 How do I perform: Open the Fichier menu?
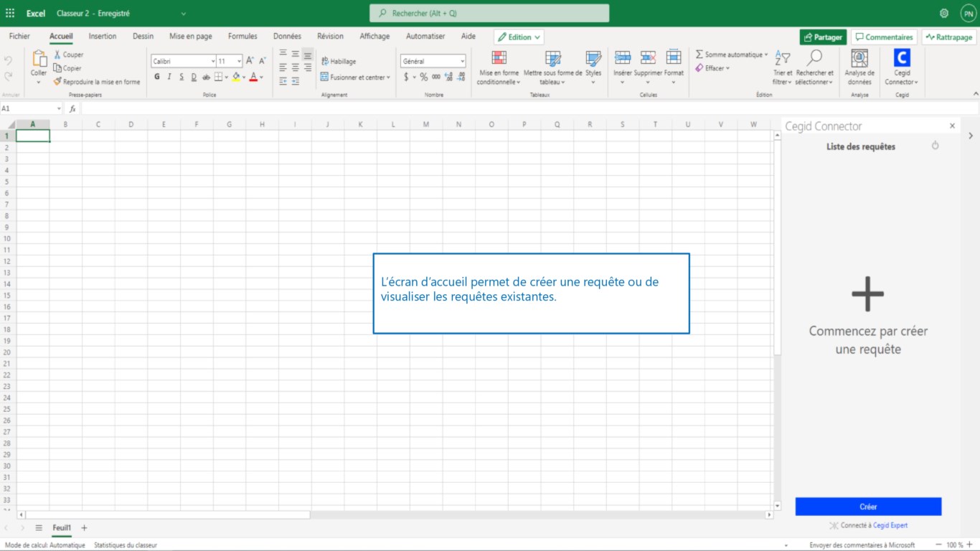tap(19, 37)
